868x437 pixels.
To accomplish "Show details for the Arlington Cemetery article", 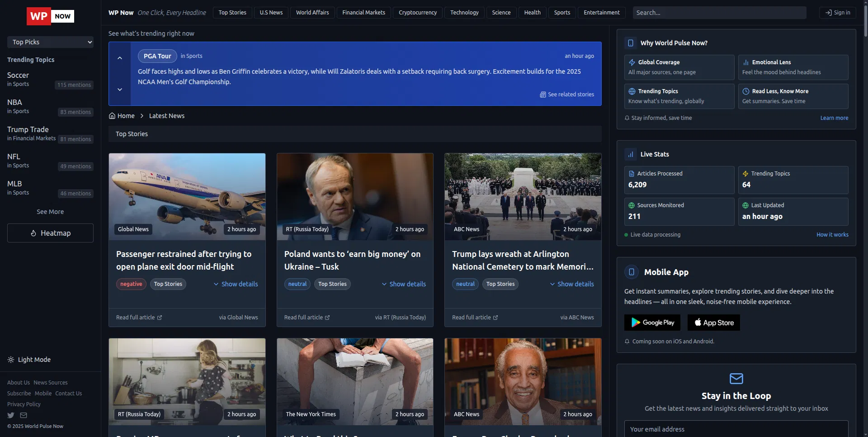I will [x=571, y=284].
